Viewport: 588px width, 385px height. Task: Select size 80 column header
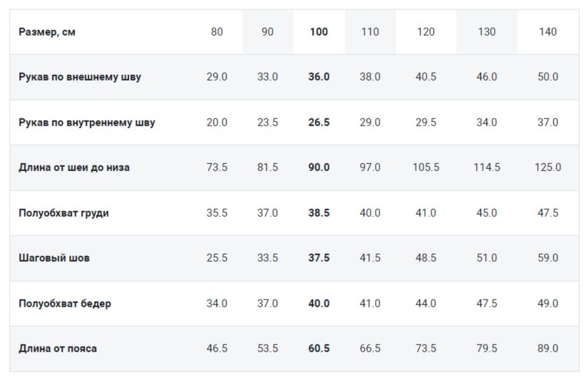(217, 32)
